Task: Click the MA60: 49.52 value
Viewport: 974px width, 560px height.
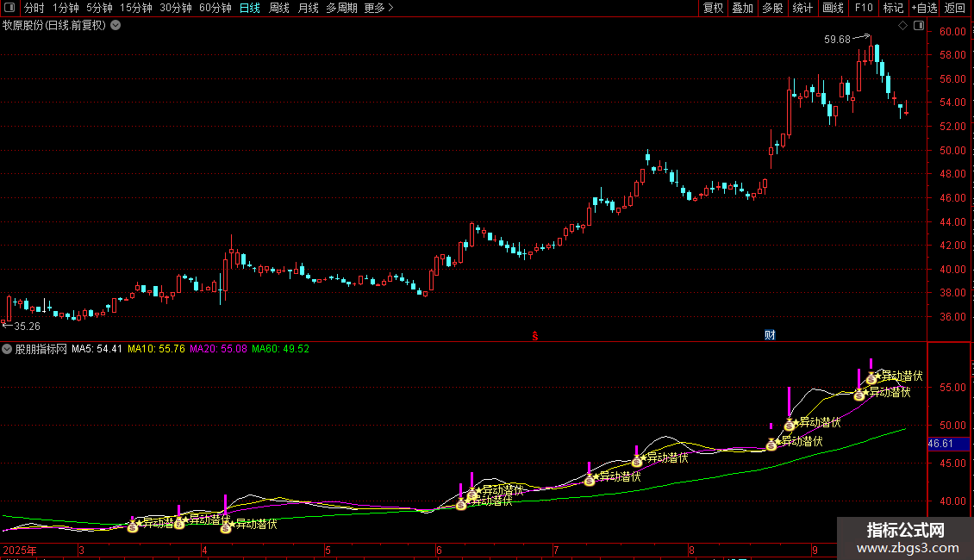Action: click(x=281, y=349)
